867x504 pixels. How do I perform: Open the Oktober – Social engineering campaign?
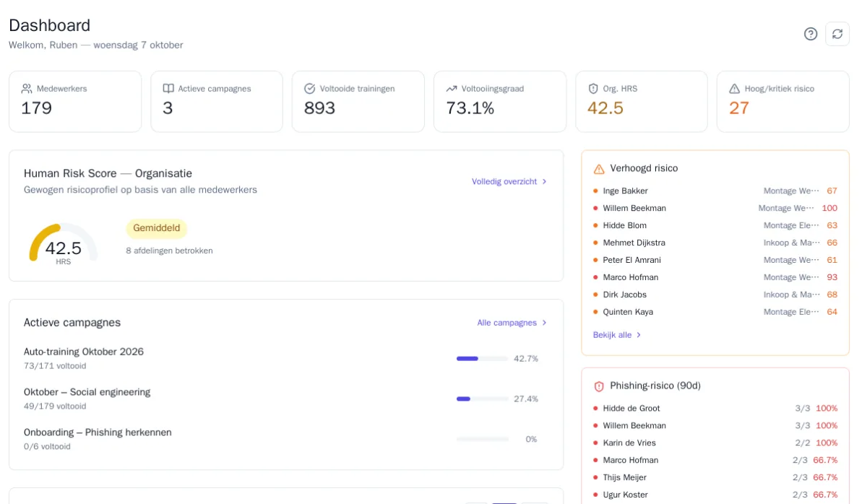87,392
